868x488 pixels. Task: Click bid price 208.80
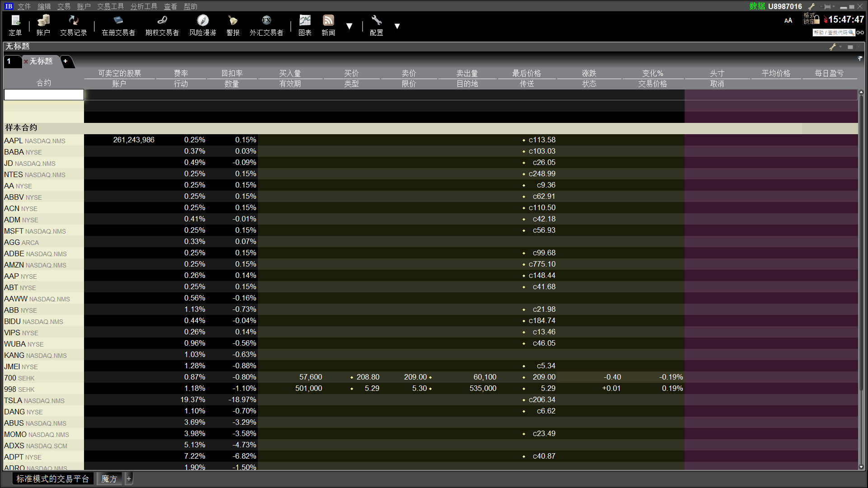[x=368, y=377]
